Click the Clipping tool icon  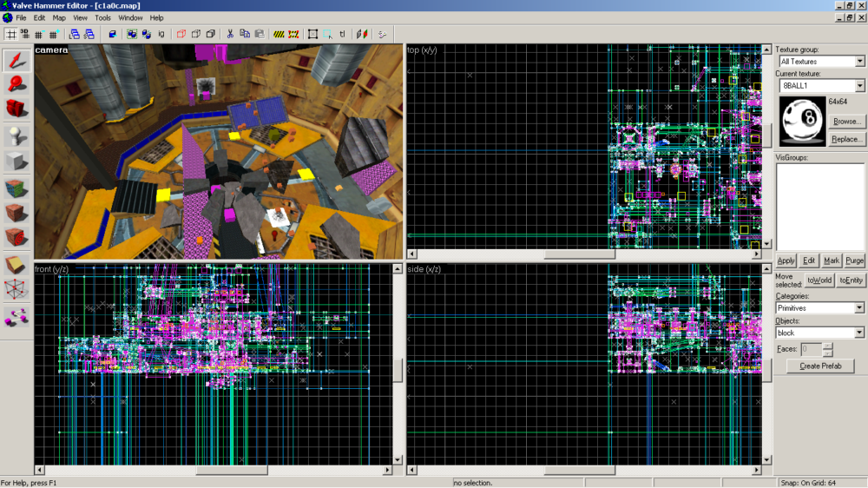[x=16, y=265]
